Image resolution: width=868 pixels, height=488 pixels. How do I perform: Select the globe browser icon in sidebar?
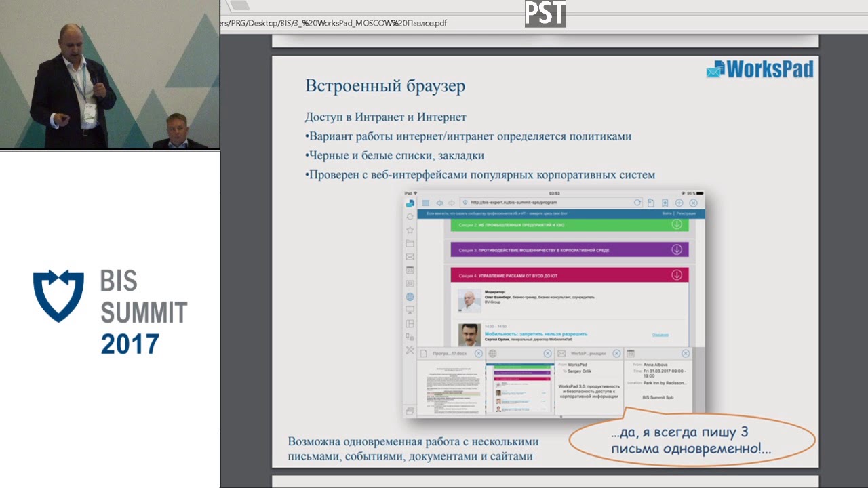(410, 297)
